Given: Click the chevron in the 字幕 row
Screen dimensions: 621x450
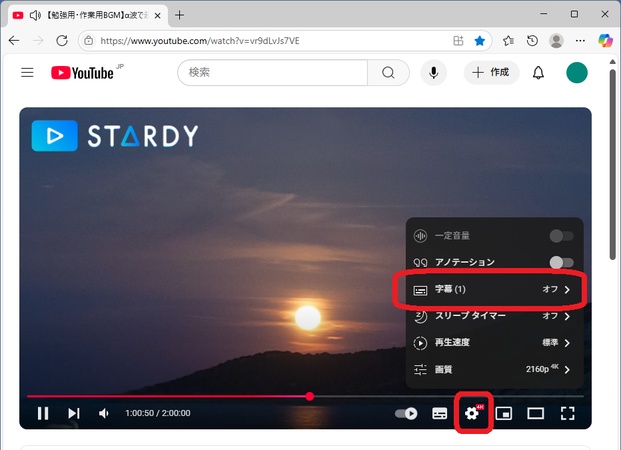Looking at the screenshot, I should point(567,290).
